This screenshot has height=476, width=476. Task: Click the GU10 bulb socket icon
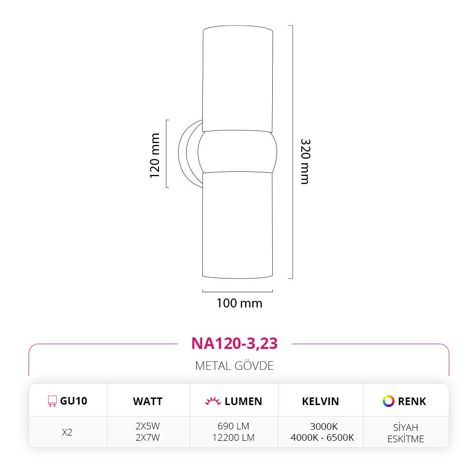tap(52, 401)
